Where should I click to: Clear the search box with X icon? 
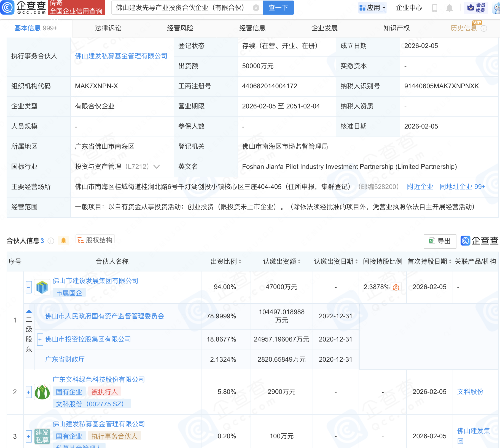(256, 8)
